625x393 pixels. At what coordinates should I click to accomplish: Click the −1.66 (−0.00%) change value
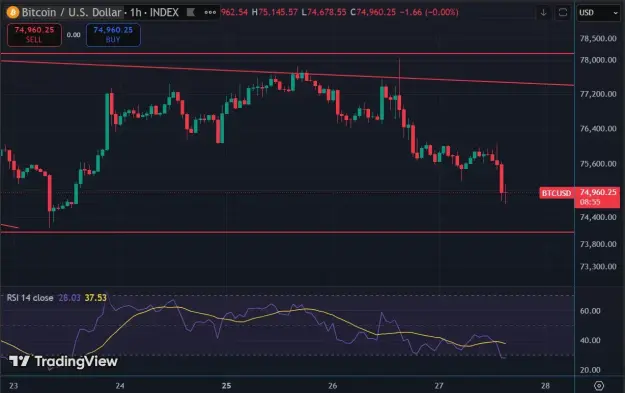429,12
